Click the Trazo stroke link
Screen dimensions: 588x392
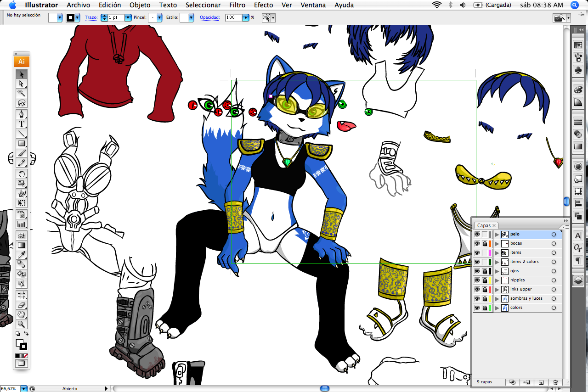[x=91, y=17]
